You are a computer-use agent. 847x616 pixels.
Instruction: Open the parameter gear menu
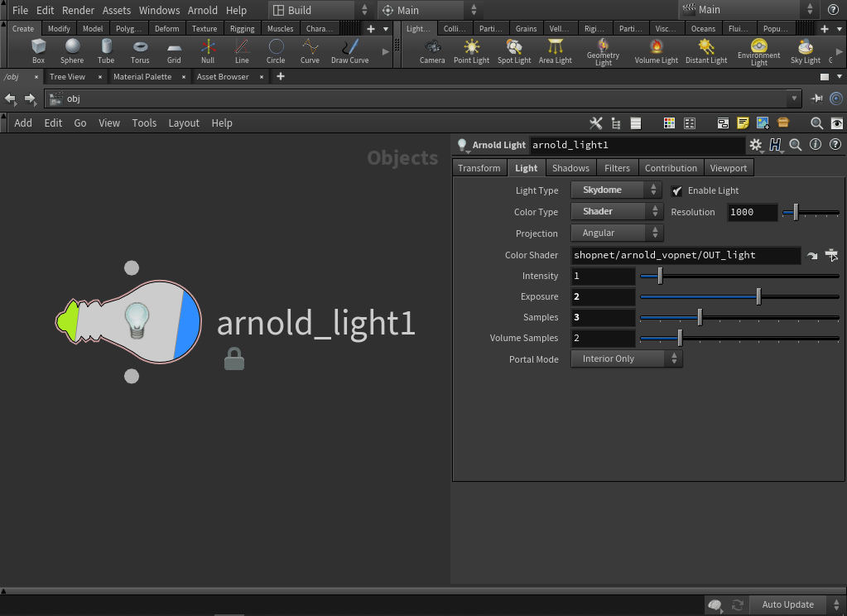[x=755, y=145]
